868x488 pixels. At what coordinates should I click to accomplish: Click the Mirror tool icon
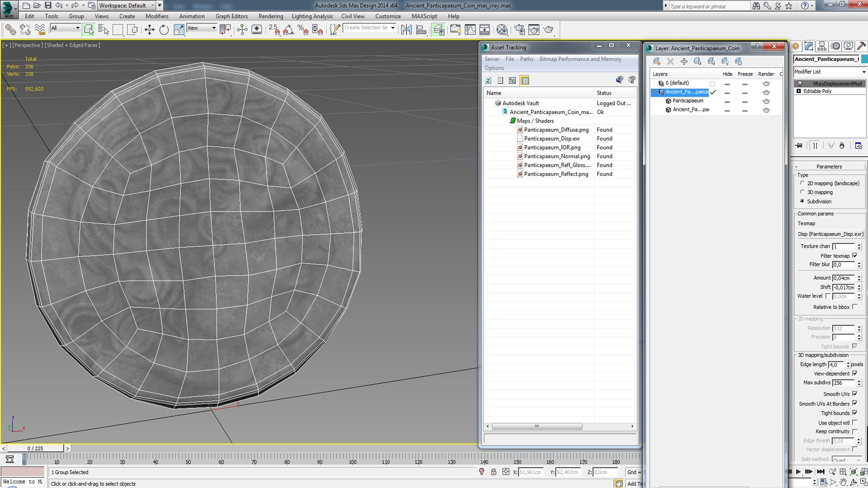pos(406,30)
